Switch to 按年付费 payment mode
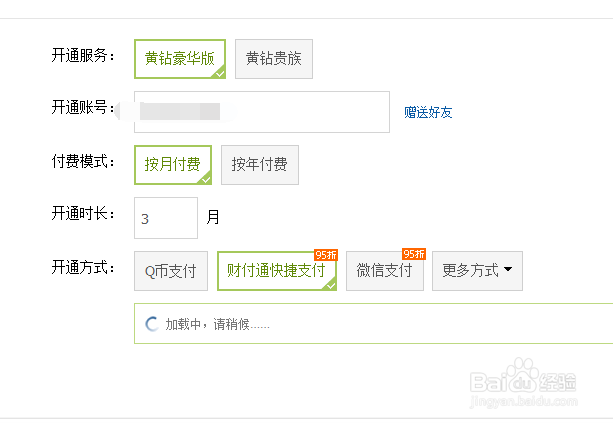Image resolution: width=613 pixels, height=423 pixels. click(x=260, y=165)
